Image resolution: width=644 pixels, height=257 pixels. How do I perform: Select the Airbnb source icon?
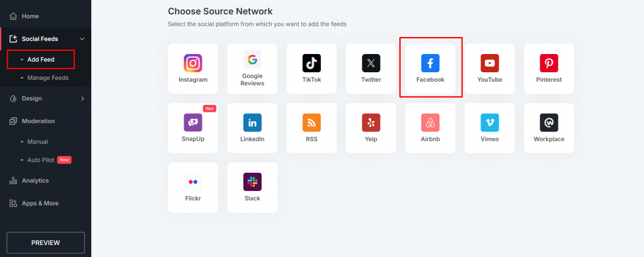click(x=430, y=123)
